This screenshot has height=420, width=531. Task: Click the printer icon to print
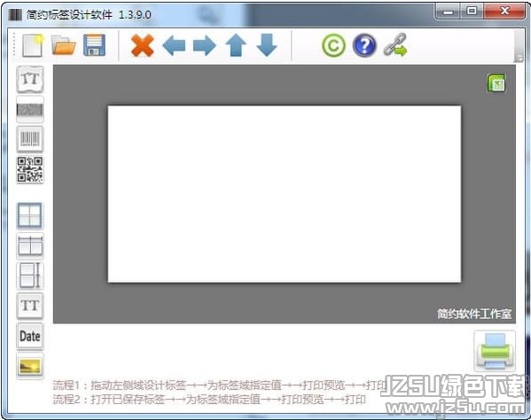tap(495, 351)
